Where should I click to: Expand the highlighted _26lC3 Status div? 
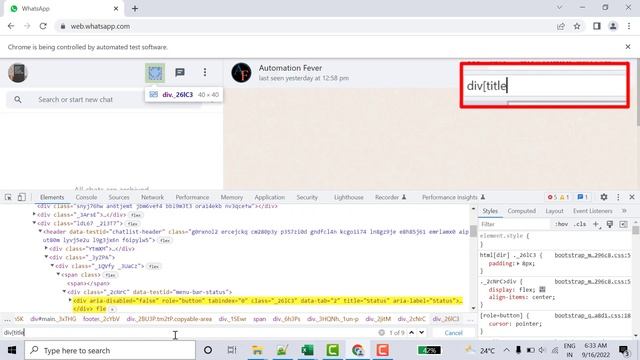click(70, 300)
